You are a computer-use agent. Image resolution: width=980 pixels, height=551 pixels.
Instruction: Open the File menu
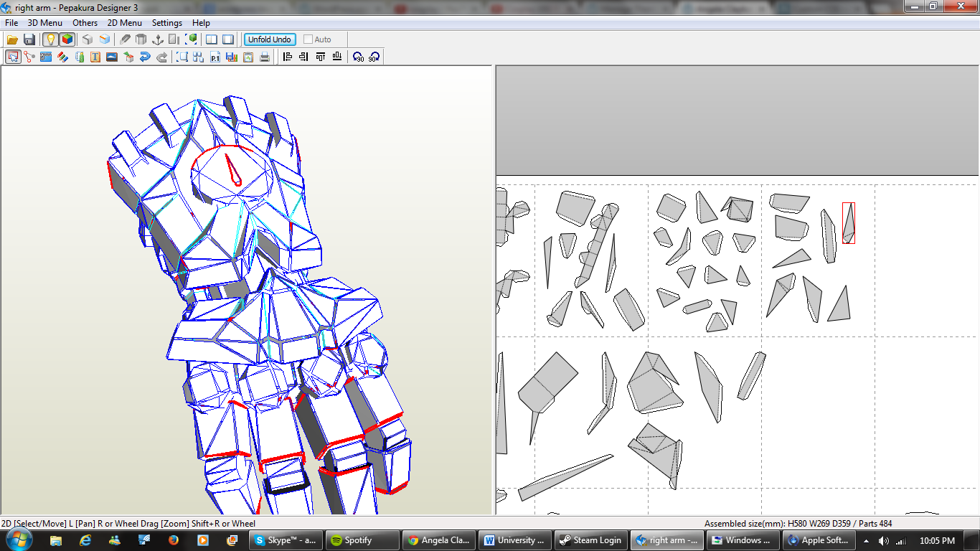(11, 23)
